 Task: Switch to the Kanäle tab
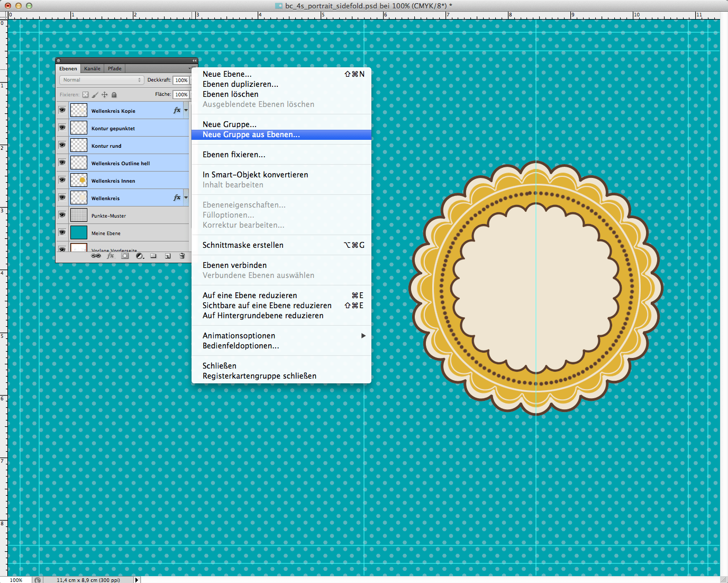92,68
